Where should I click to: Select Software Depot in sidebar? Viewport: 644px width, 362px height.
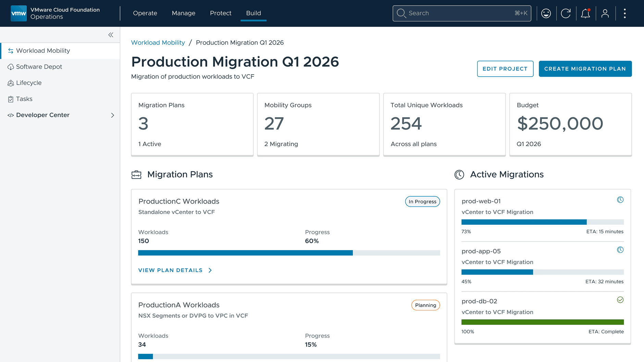(x=39, y=67)
